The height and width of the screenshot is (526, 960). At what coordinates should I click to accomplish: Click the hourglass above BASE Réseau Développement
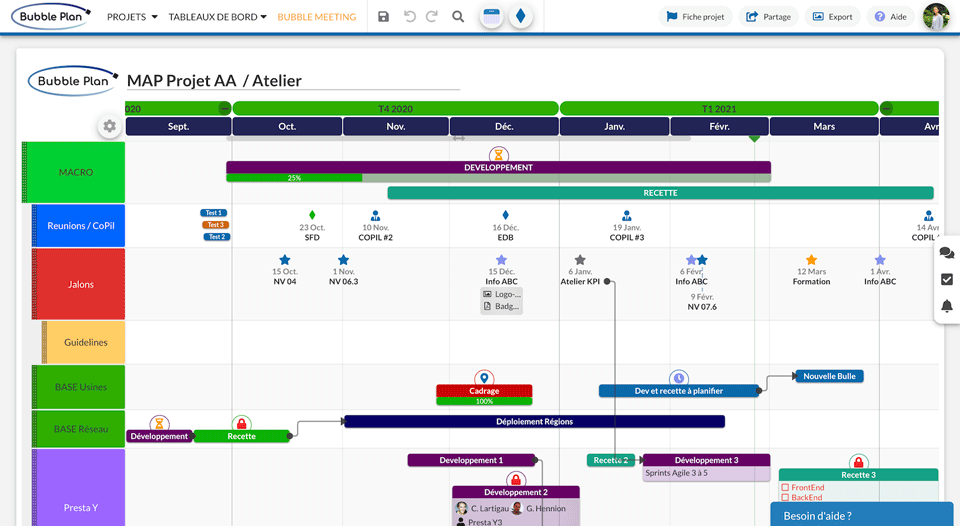[x=159, y=424]
